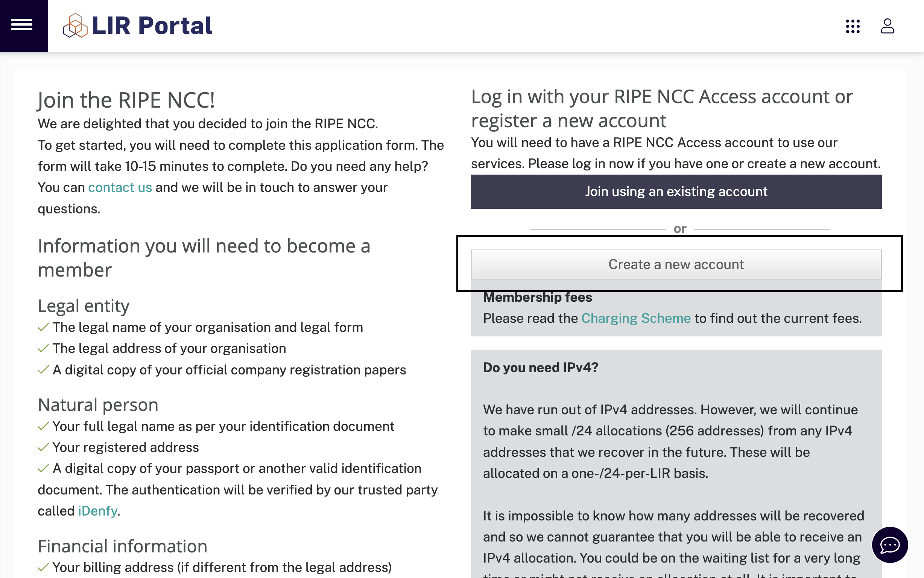Click the "Do you need IPv4?" panel
The height and width of the screenshot is (578, 924).
point(540,367)
